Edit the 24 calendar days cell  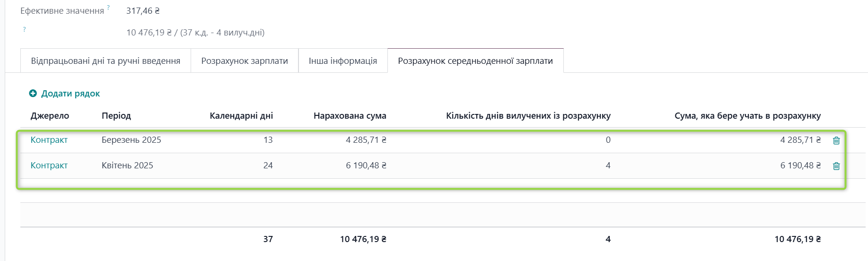tap(268, 165)
